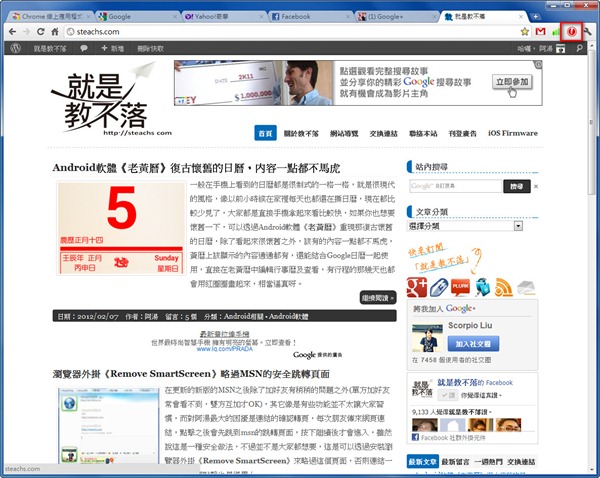Click the Facebook 讚 like button
The height and width of the screenshot is (478, 600).
tap(447, 395)
